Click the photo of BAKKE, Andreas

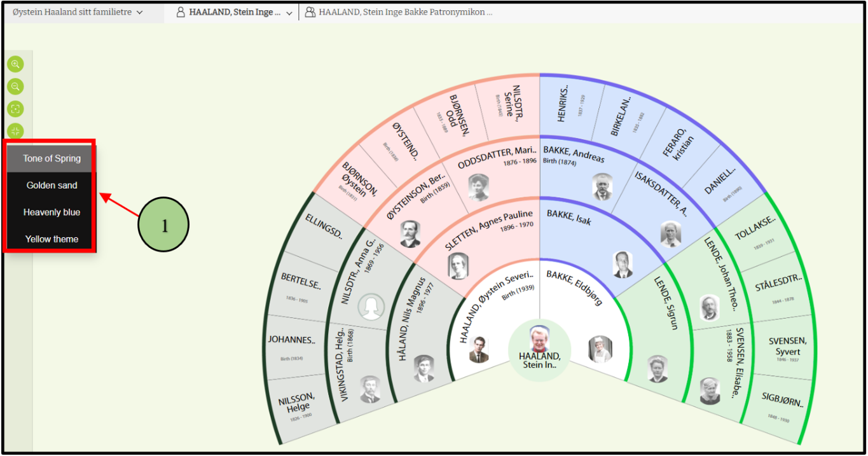tap(602, 187)
